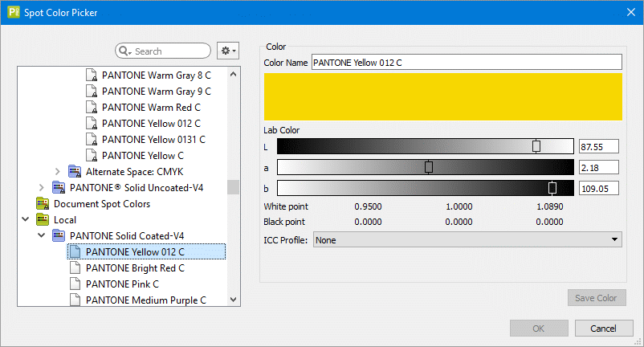The width and height of the screenshot is (644, 347).
Task: Click the PANTONE Warm Gray 8 C locked file icon
Action: pos(92,76)
